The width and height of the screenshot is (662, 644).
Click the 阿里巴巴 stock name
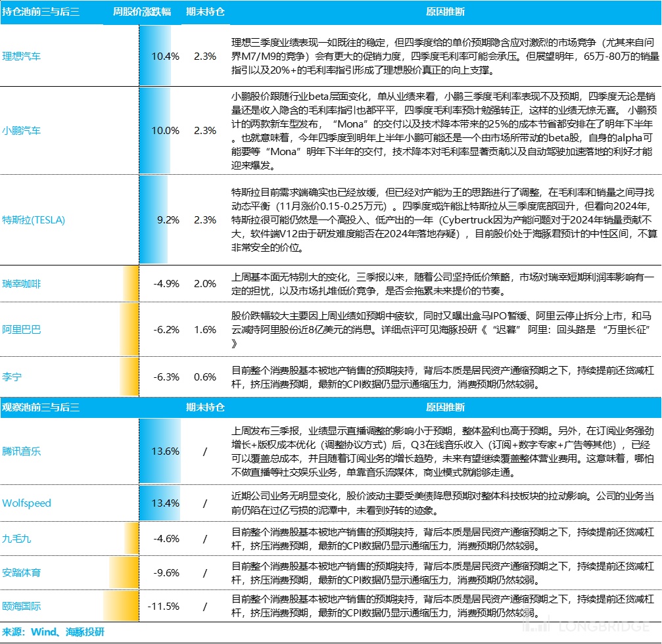pos(22,330)
